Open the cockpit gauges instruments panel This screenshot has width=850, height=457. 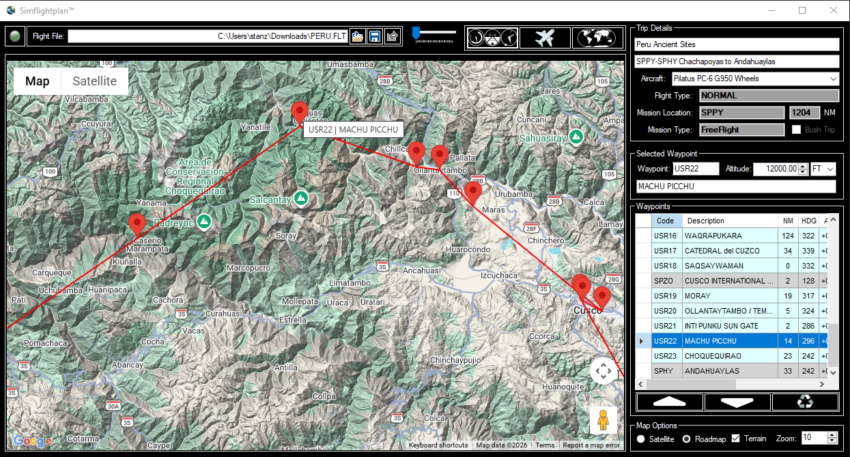(x=492, y=38)
